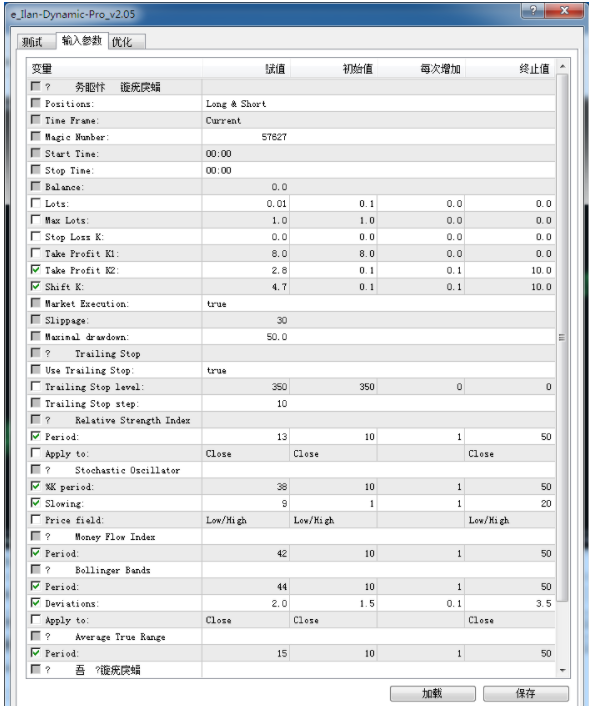The height and width of the screenshot is (706, 589).
Task: Select the Bollinger Bands section row
Action: (291, 570)
